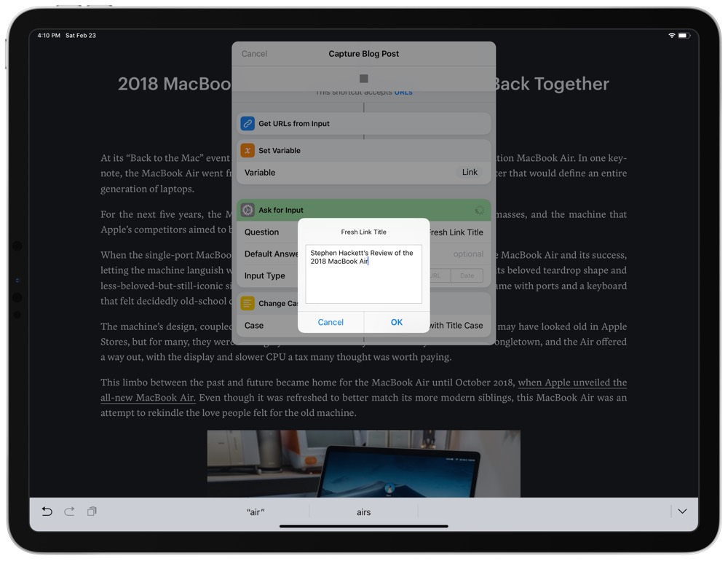The width and height of the screenshot is (728, 561).
Task: Tap the stop shortcut square icon
Action: click(x=363, y=79)
